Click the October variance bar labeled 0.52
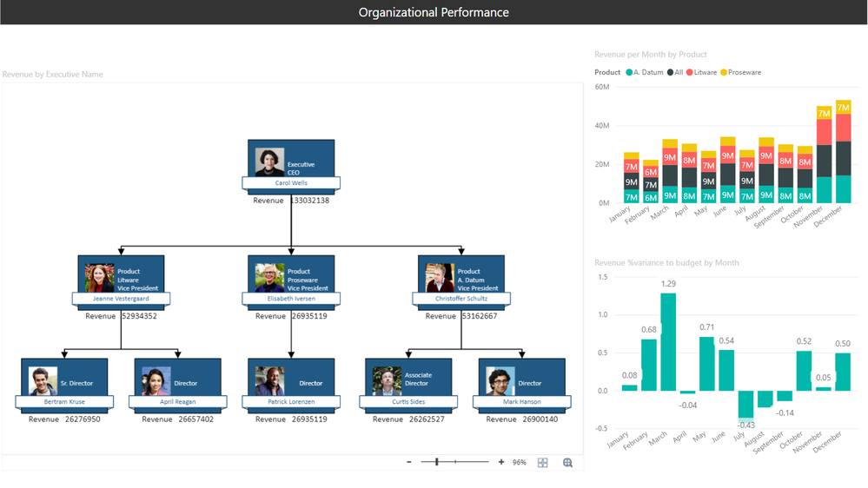 click(x=804, y=371)
